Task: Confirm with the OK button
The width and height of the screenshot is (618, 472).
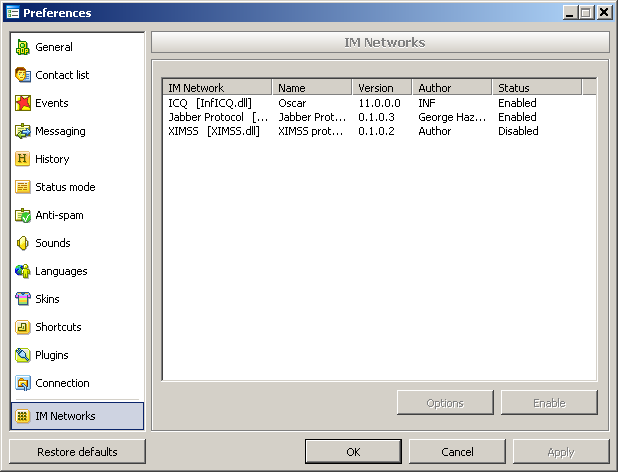Action: (x=353, y=452)
